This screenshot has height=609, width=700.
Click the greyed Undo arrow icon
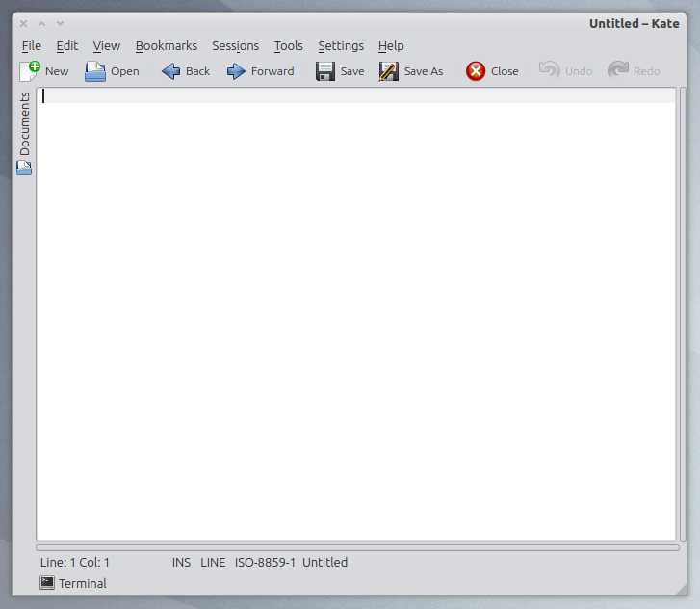[x=550, y=70]
